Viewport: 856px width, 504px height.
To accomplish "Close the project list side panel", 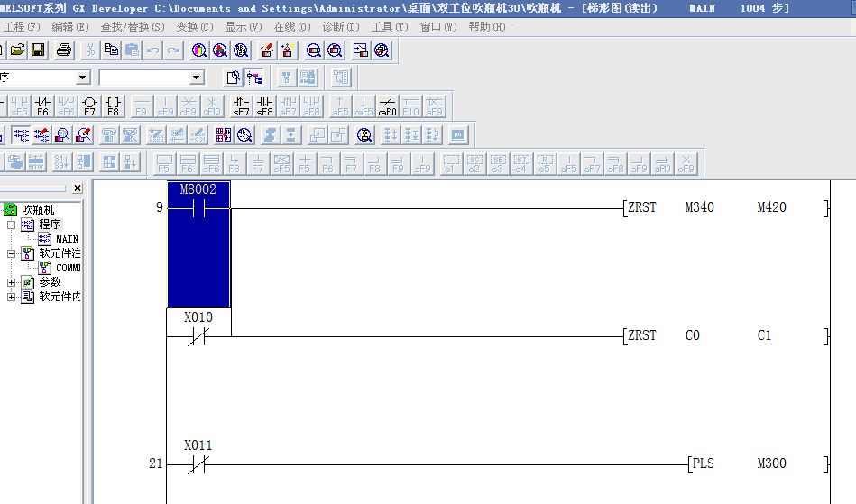I will click(78, 188).
